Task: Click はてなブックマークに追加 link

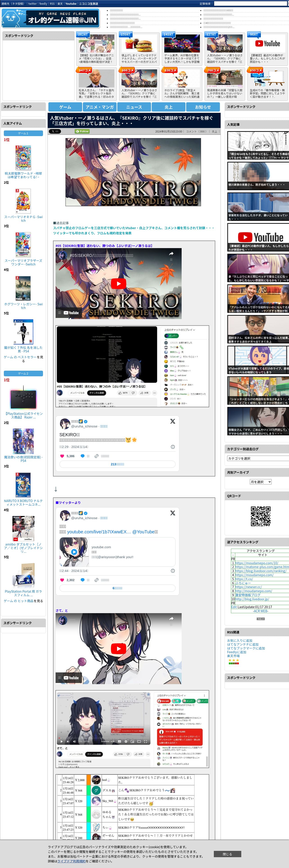Action: click(x=246, y=648)
